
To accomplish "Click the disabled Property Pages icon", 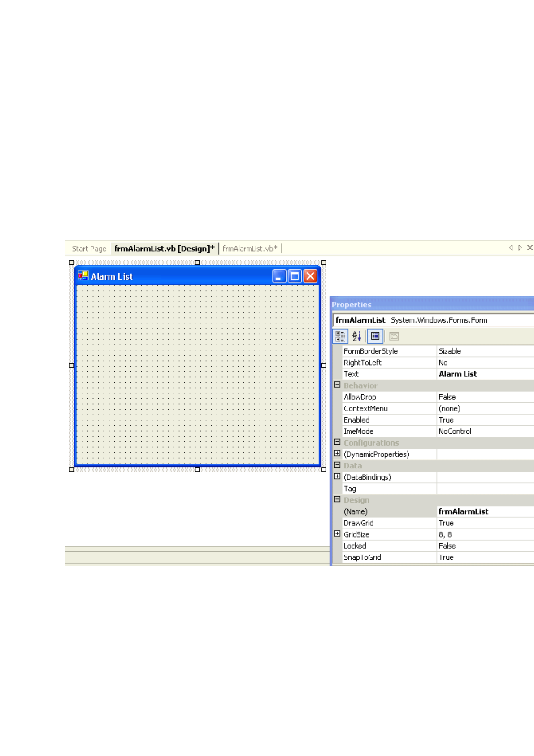I will (x=394, y=336).
